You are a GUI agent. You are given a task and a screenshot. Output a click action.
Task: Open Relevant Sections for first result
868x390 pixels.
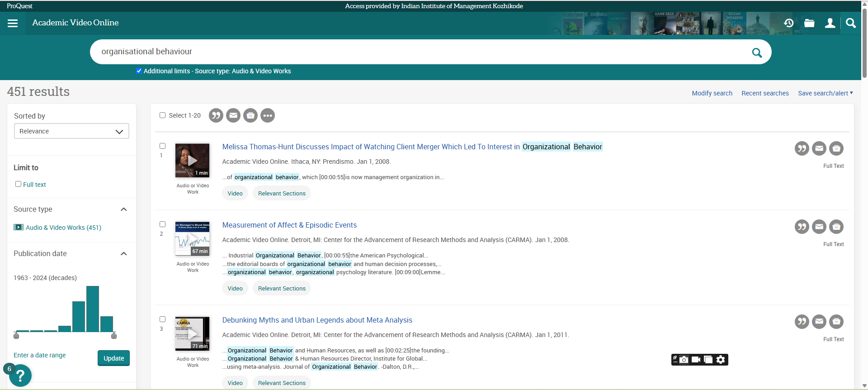282,194
